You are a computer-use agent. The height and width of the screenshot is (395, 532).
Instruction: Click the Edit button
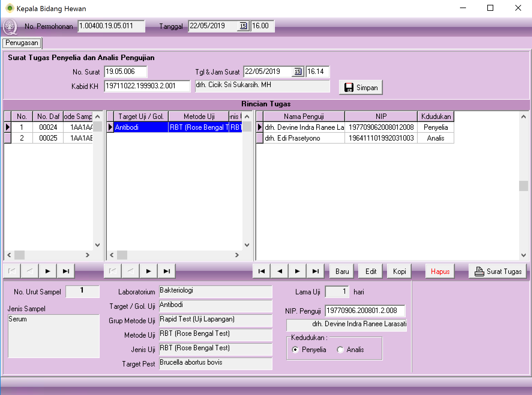(371, 271)
